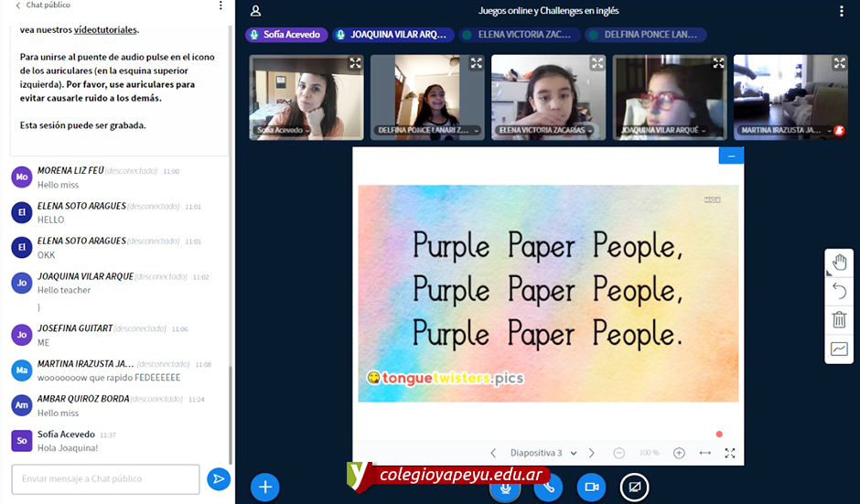Open presentation in fullscreen mode

click(x=729, y=453)
